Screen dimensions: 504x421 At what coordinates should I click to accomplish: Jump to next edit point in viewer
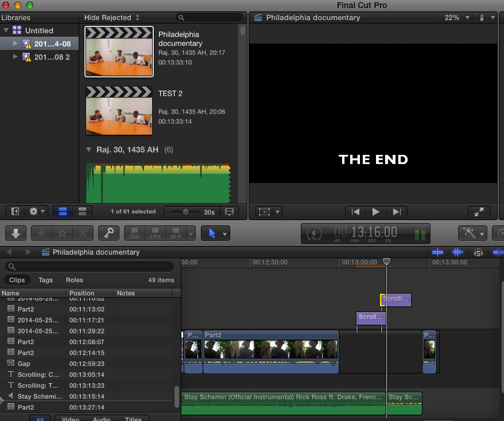pyautogui.click(x=396, y=212)
